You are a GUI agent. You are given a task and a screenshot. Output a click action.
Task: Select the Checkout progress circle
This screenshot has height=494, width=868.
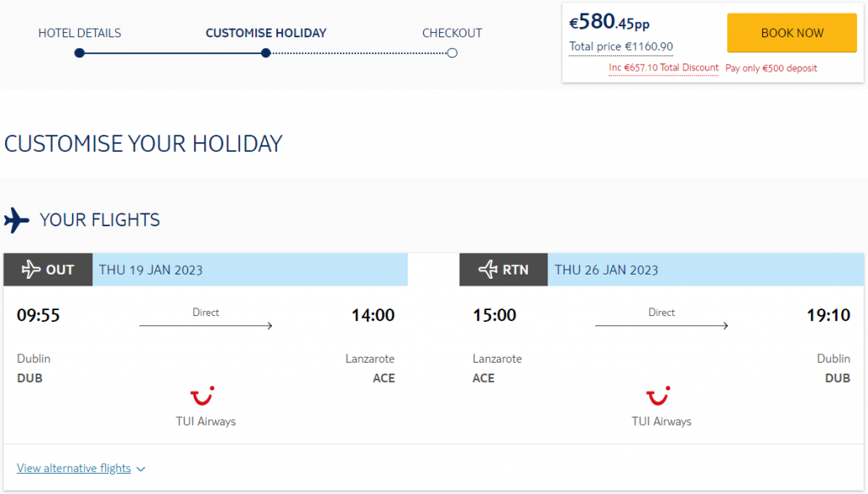click(453, 53)
